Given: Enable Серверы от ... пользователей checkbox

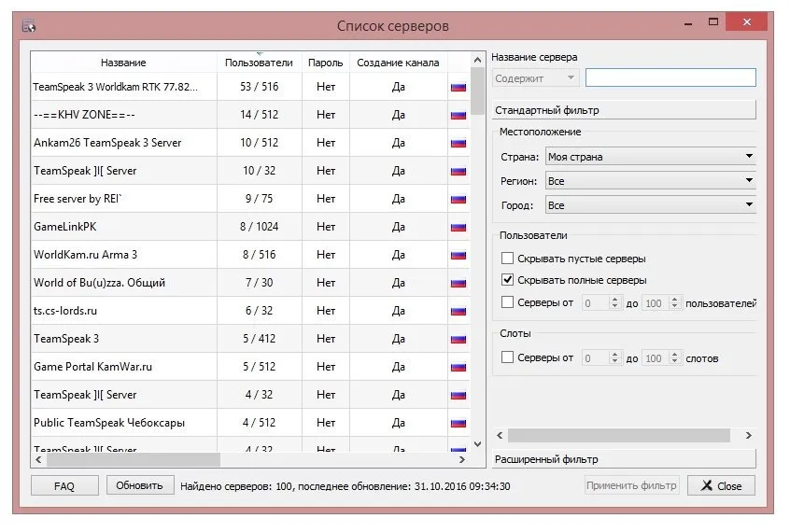Looking at the screenshot, I should pyautogui.click(x=507, y=302).
